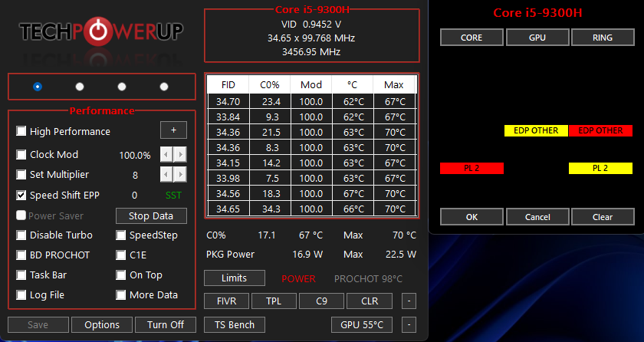644x342 pixels.
Task: Click the VID 0.9452 V reading
Action: 311,25
